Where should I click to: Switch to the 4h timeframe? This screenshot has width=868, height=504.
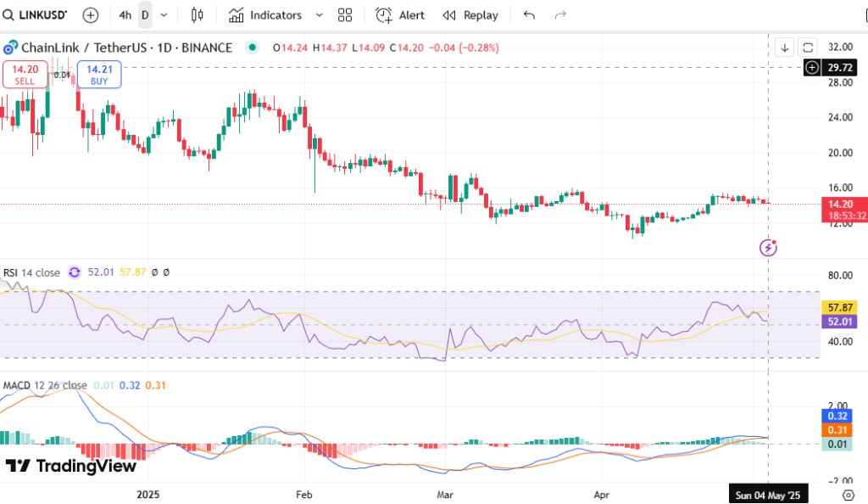pos(125,15)
